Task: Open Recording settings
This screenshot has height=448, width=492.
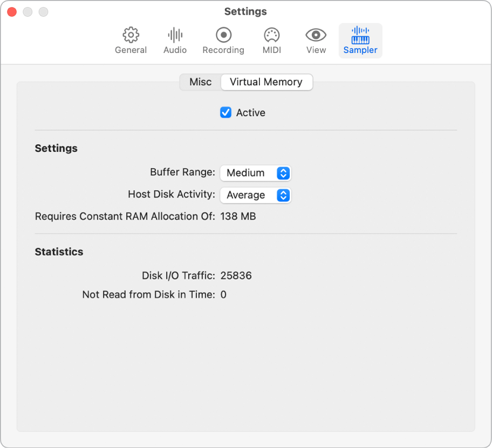Action: pos(223,40)
